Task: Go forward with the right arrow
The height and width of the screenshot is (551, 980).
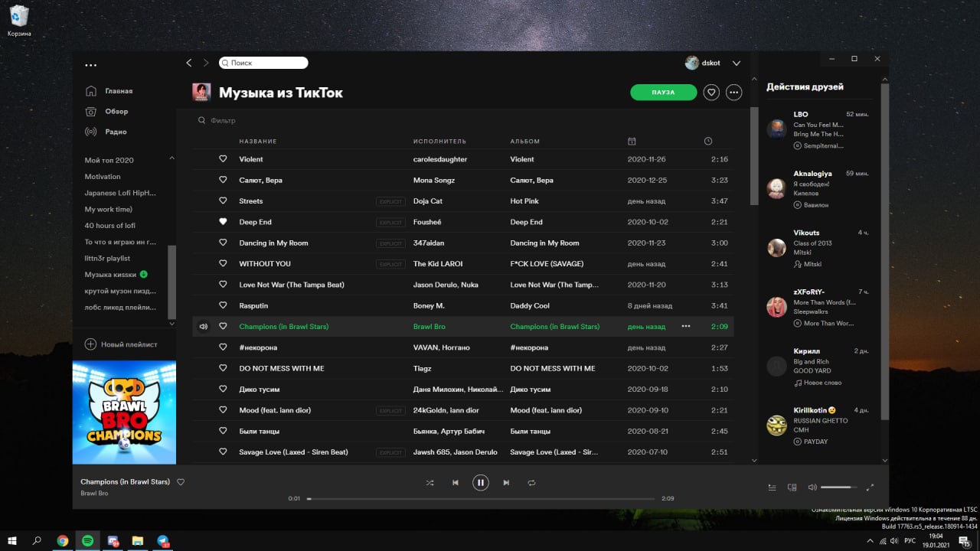Action: tap(206, 63)
